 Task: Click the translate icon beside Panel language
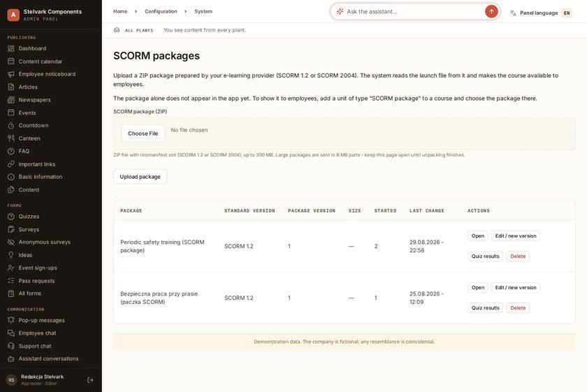coord(513,13)
